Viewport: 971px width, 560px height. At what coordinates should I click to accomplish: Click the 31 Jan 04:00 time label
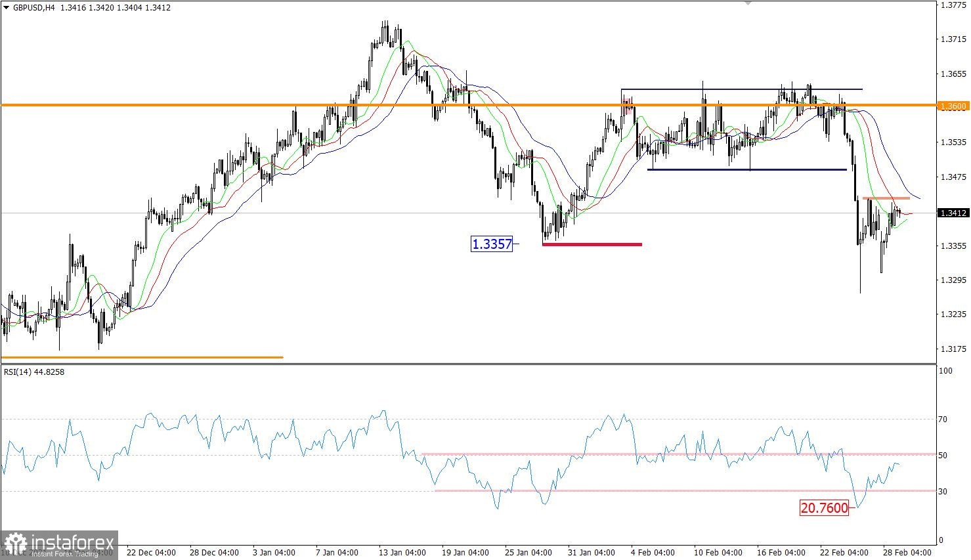591,552
